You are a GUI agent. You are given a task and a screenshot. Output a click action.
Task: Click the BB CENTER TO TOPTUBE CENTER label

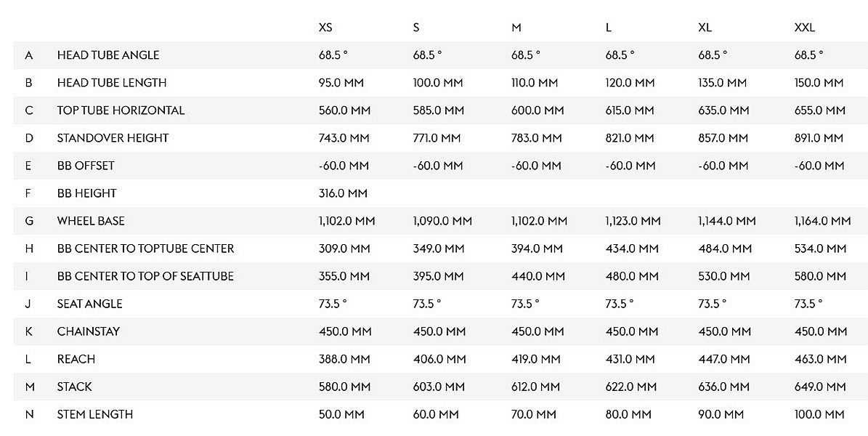click(145, 249)
